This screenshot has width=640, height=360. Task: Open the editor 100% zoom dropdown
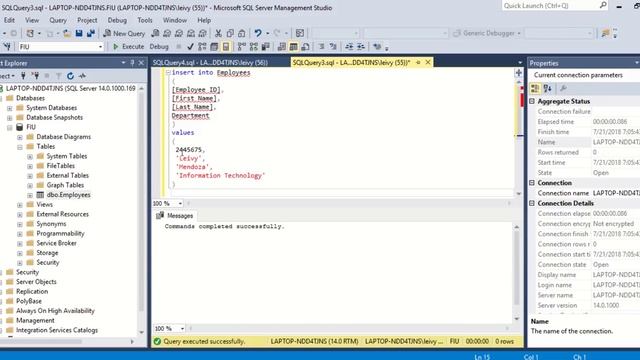coord(180,203)
